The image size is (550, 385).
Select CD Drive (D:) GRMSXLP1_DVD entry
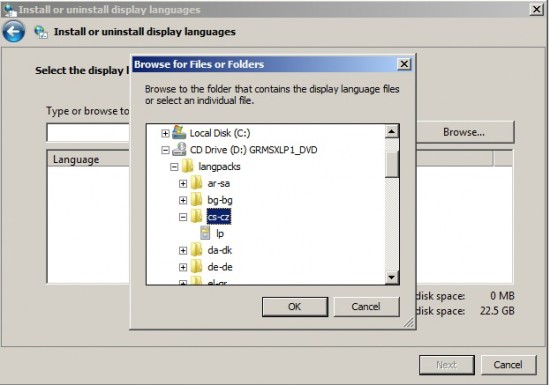coord(254,150)
